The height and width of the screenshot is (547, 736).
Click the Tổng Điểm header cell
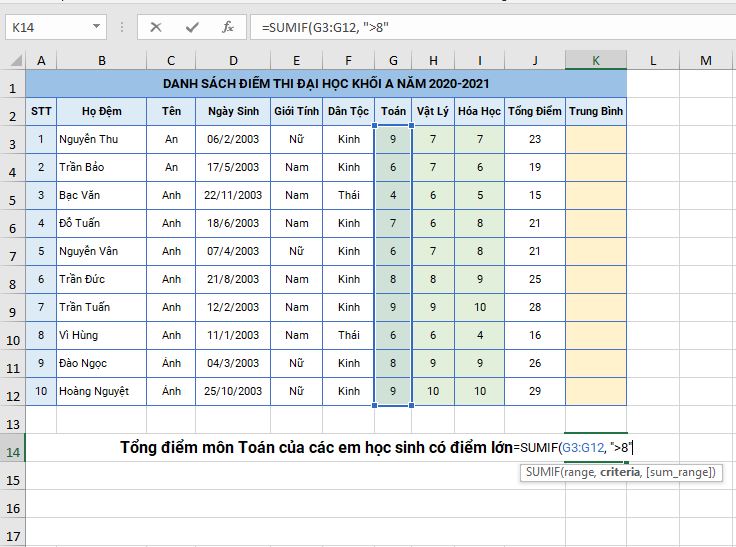click(x=535, y=112)
